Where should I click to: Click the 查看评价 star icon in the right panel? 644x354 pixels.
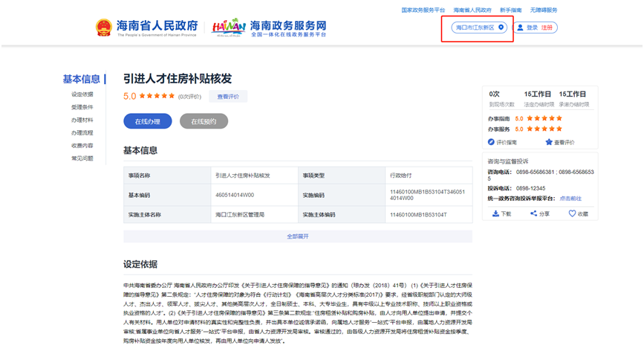click(x=549, y=141)
